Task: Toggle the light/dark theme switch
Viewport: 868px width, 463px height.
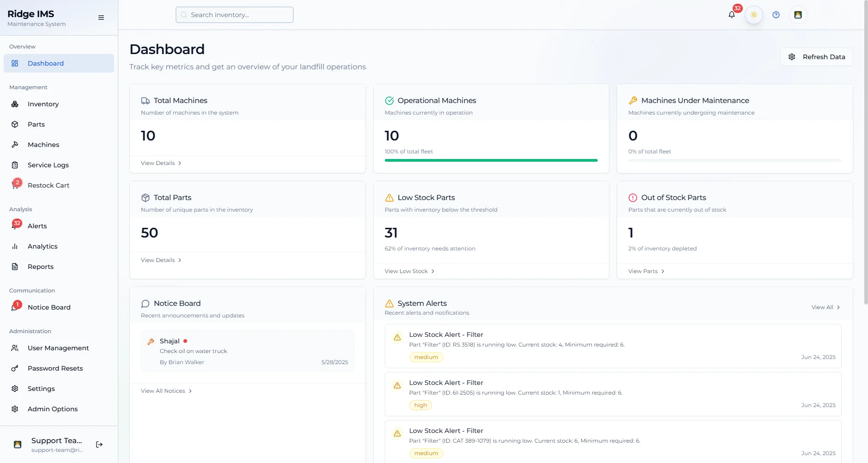Action: [753, 14]
